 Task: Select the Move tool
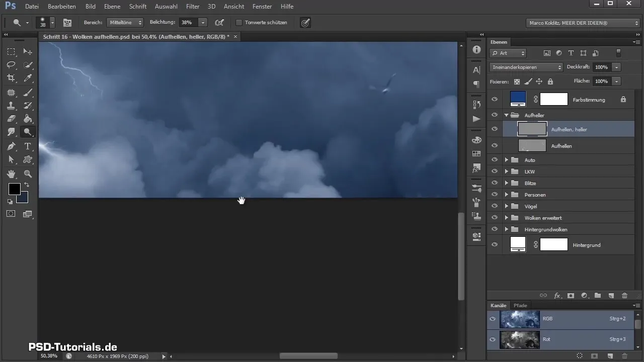28,52
